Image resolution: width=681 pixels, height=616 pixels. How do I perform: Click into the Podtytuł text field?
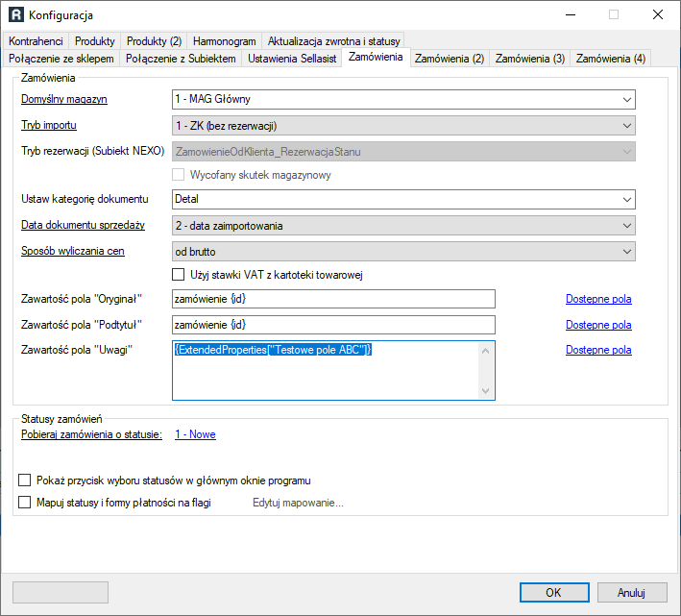(x=333, y=325)
